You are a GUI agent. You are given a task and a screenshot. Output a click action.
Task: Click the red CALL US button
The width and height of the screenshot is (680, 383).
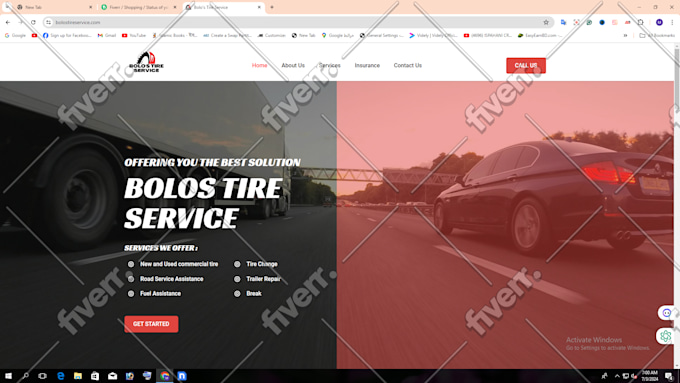coord(526,65)
